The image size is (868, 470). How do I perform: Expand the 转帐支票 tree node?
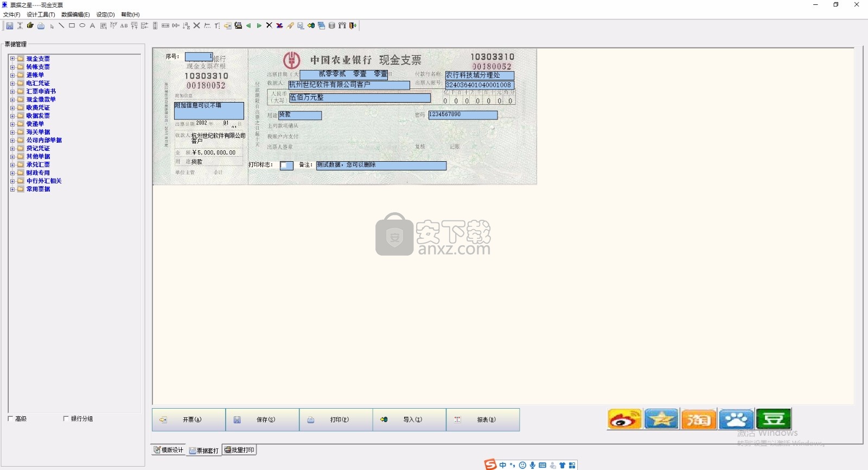click(x=12, y=67)
